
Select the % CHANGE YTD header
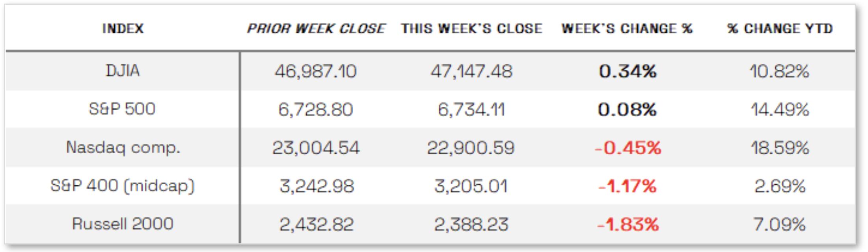pos(780,28)
